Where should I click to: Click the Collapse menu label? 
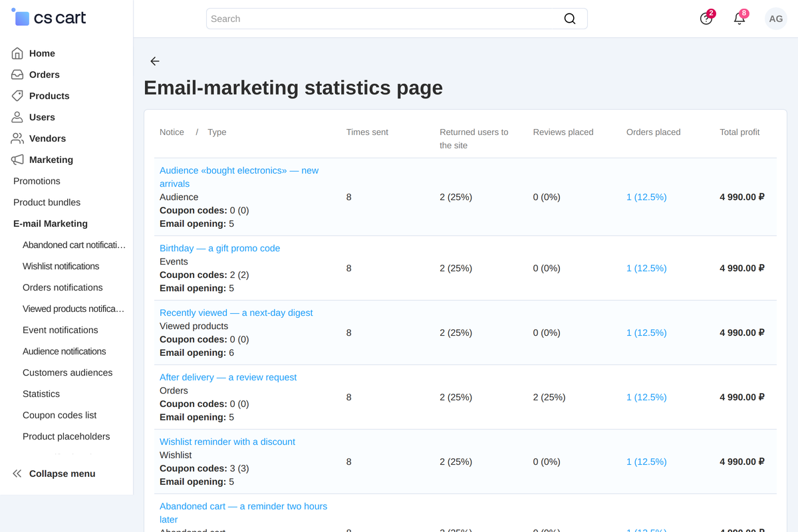click(62, 473)
